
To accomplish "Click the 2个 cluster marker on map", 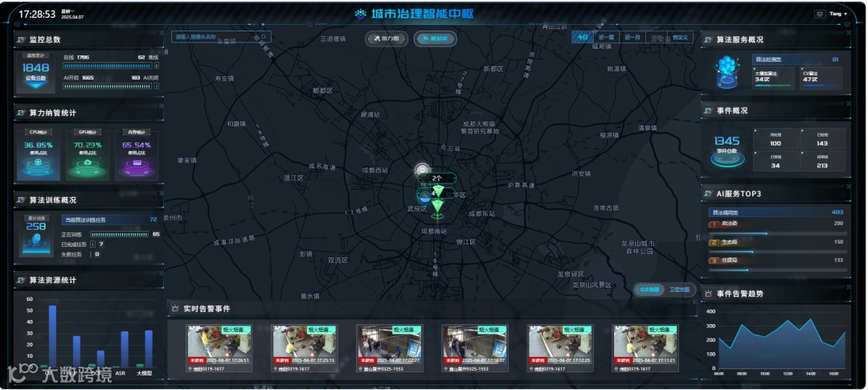I will (x=436, y=179).
